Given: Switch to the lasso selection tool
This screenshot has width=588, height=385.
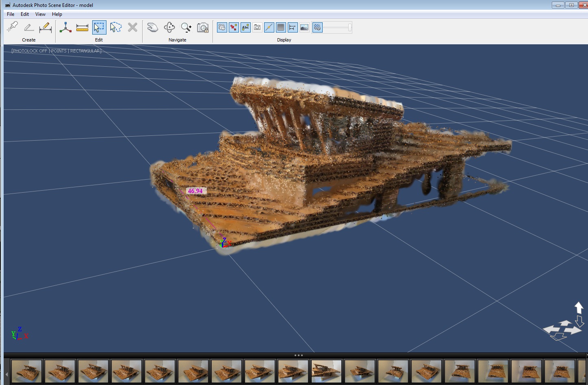Looking at the screenshot, I should 116,27.
